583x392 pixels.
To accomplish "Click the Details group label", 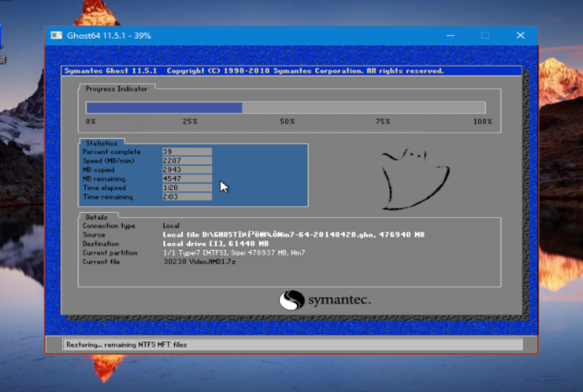I will (x=96, y=217).
